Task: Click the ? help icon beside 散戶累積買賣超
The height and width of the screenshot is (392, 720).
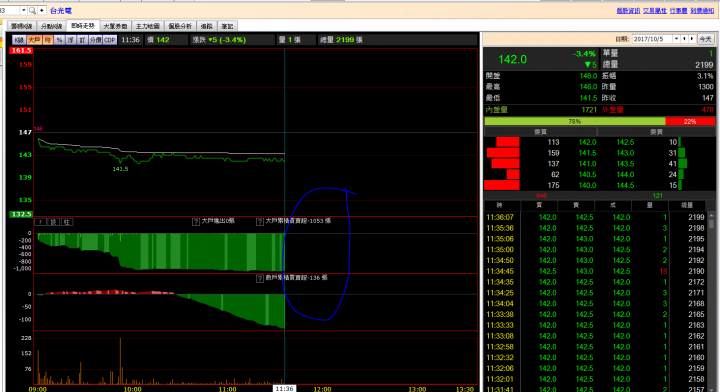Action: coord(260,278)
